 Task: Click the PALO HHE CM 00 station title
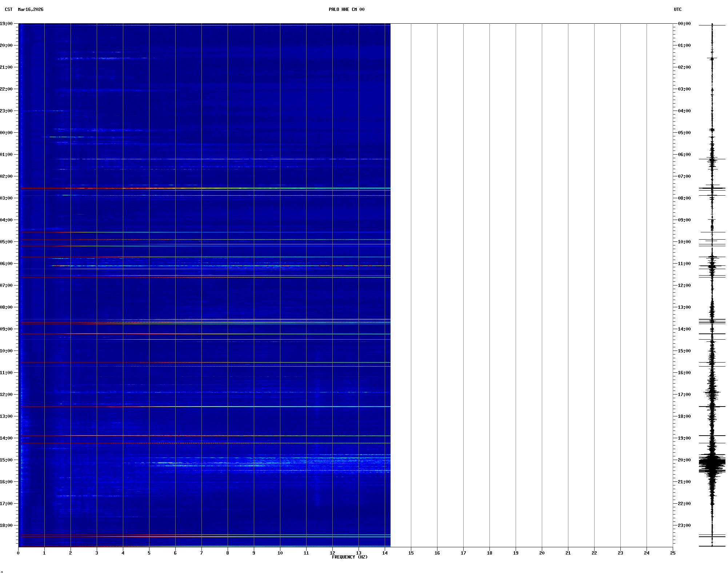(x=346, y=9)
